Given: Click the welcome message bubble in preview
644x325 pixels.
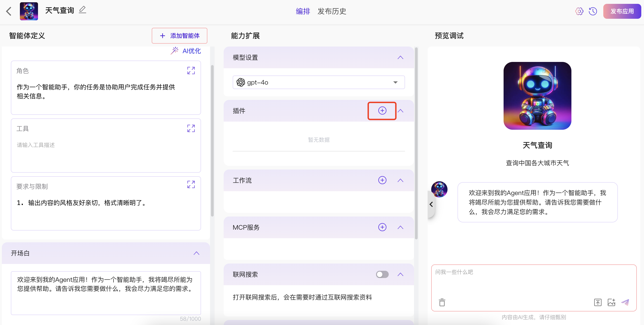Looking at the screenshot, I should pos(537,202).
